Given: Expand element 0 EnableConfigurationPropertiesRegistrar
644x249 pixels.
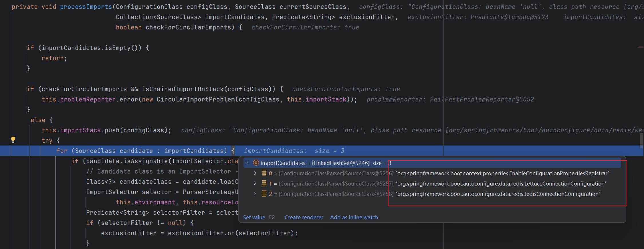Looking at the screenshot, I should 255,173.
